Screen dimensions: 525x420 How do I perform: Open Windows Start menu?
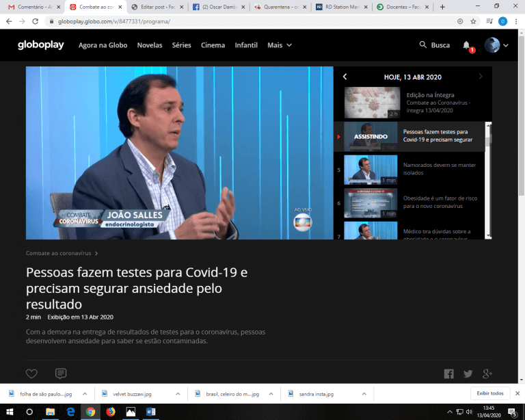[10, 412]
